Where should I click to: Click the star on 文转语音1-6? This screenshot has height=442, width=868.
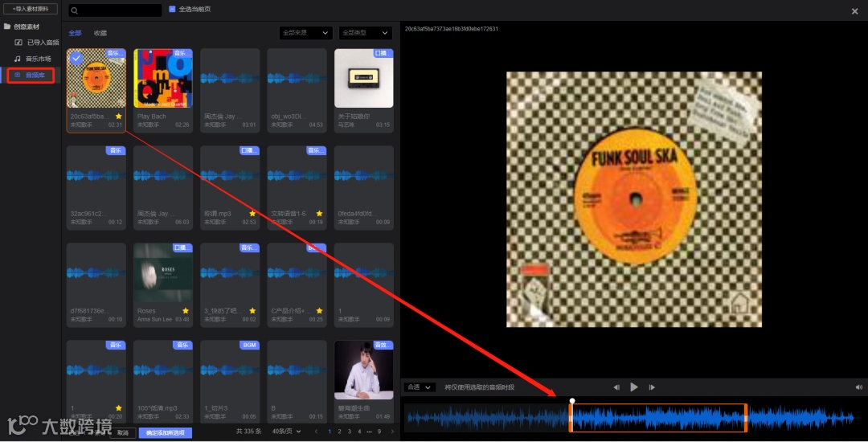coord(319,214)
